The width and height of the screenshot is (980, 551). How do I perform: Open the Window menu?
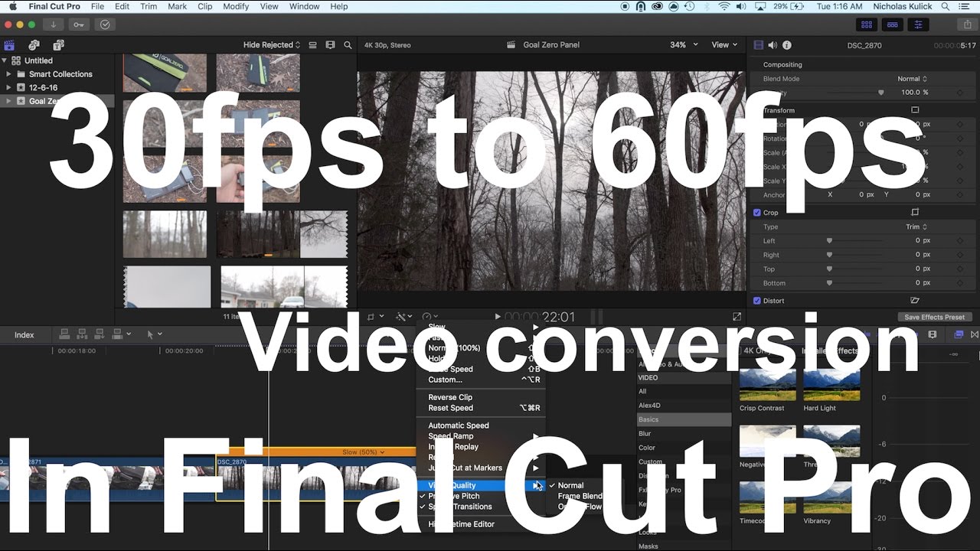(305, 6)
